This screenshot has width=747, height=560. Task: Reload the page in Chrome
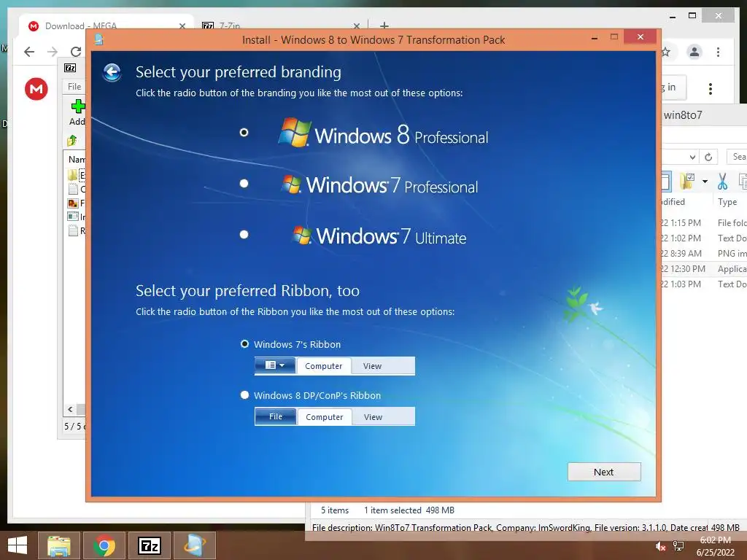[x=75, y=52]
